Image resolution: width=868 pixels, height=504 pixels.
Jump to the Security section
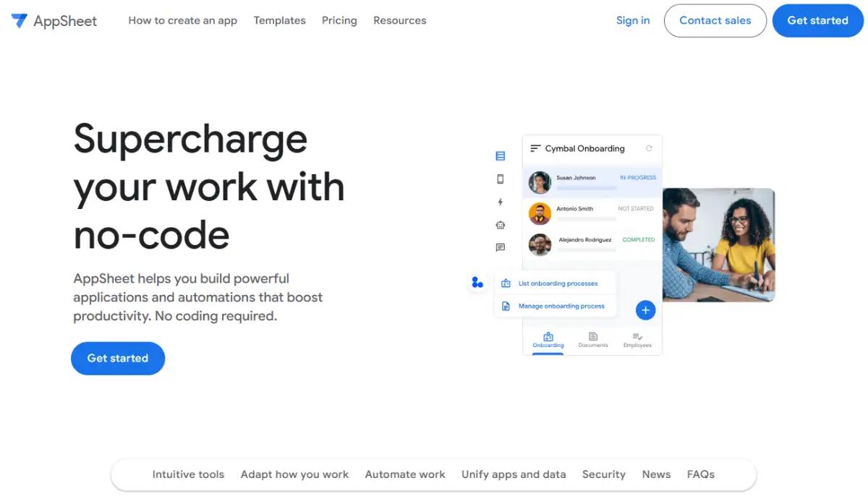pyautogui.click(x=604, y=474)
